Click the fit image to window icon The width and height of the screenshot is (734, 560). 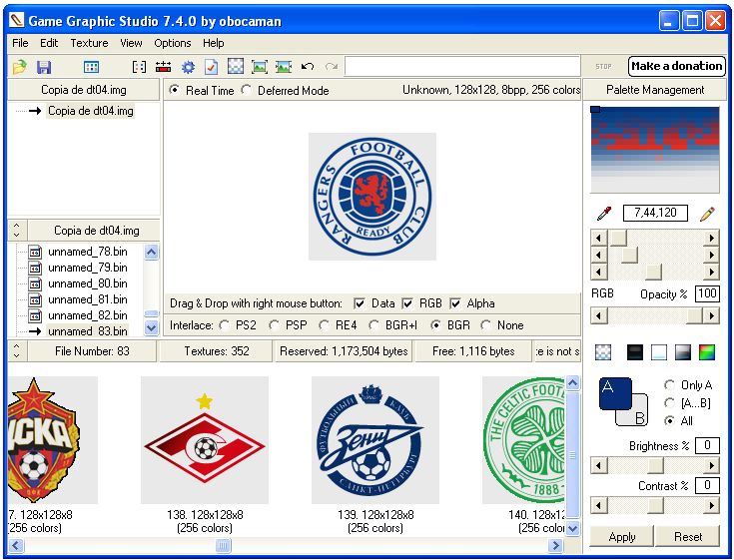pos(260,67)
